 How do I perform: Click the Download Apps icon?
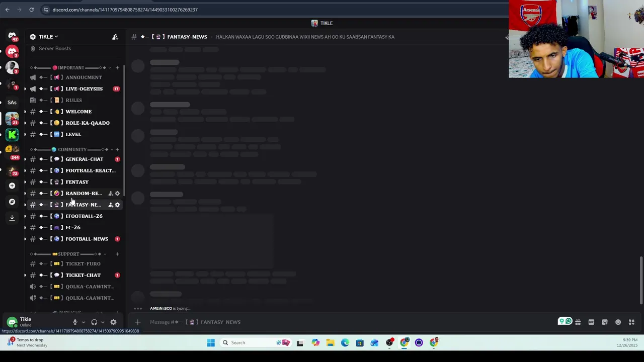click(12, 218)
